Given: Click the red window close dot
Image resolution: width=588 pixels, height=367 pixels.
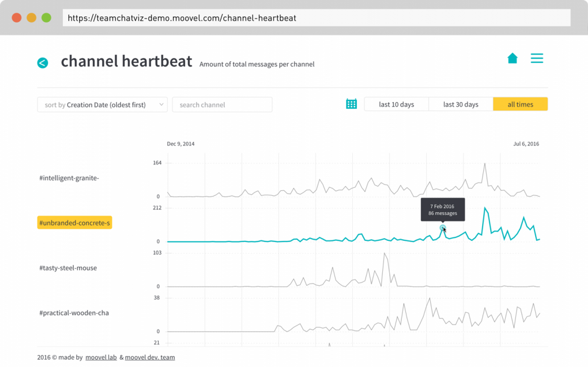Looking at the screenshot, I should tap(17, 18).
